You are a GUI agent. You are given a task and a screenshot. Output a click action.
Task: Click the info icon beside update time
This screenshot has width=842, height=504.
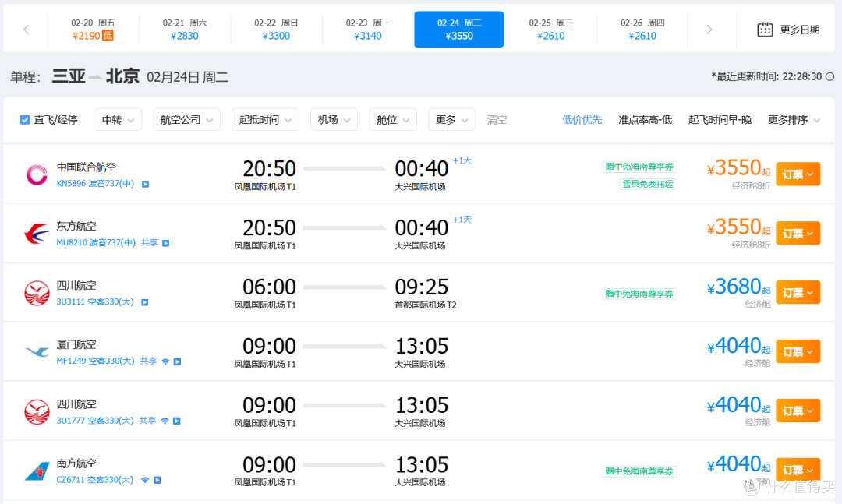click(830, 77)
